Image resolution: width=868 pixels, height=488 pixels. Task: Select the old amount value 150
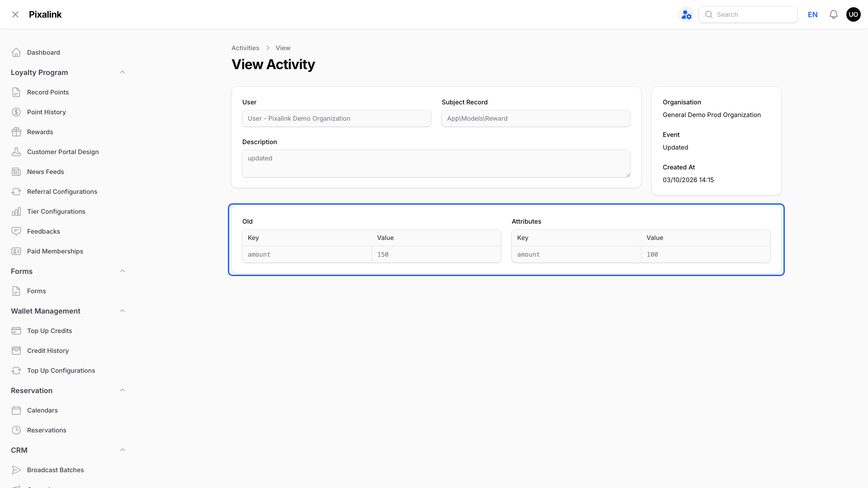tap(383, 254)
